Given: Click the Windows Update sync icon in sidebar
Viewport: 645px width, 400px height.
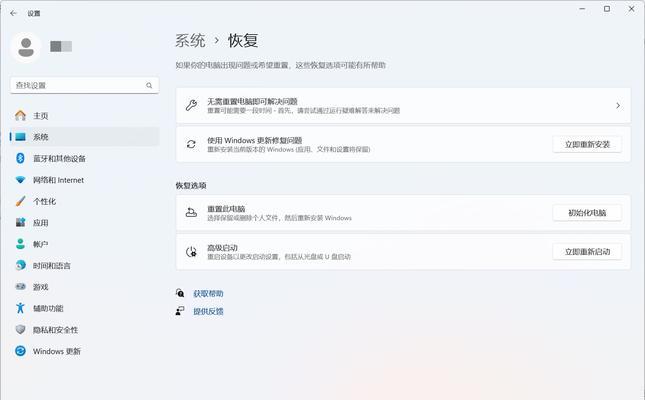Looking at the screenshot, I should point(20,351).
